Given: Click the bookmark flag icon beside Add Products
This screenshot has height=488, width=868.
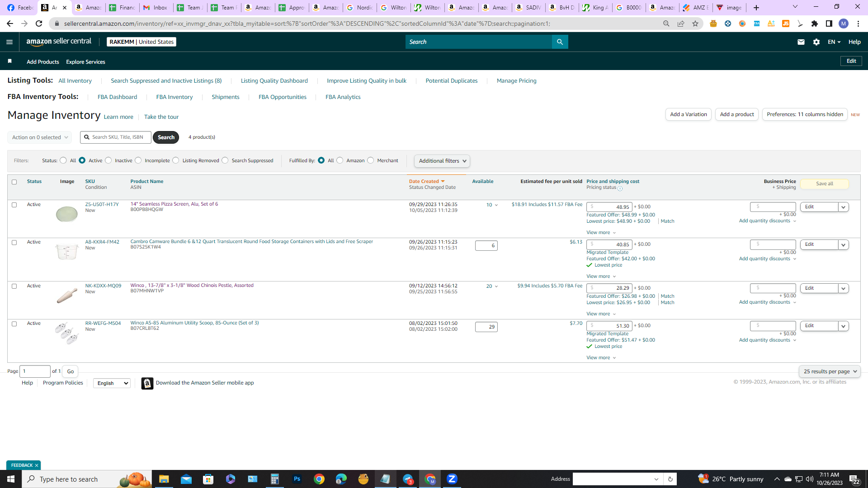Looking at the screenshot, I should point(9,61).
